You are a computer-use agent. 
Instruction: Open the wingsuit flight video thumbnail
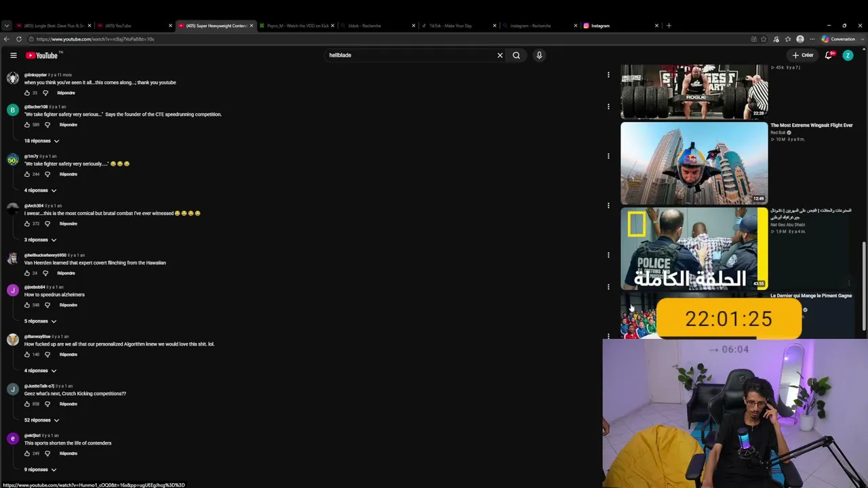click(694, 163)
